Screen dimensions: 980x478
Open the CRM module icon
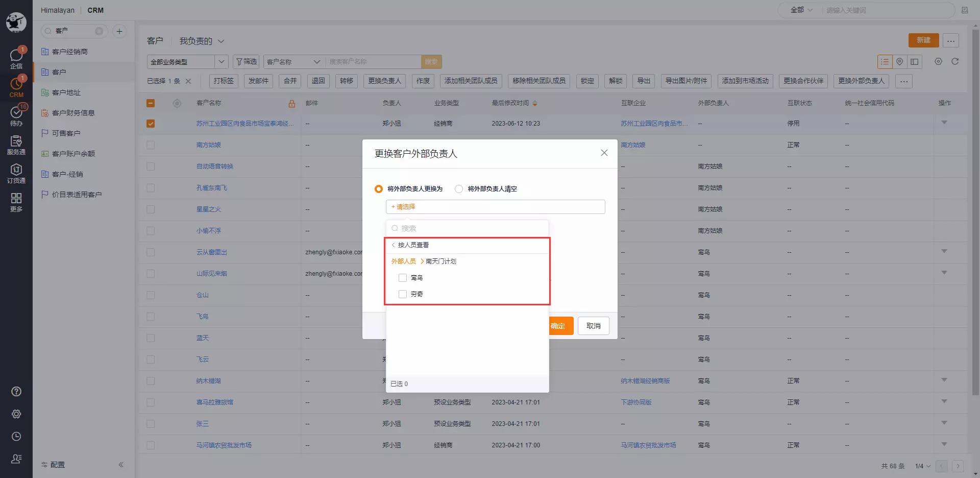[x=16, y=86]
